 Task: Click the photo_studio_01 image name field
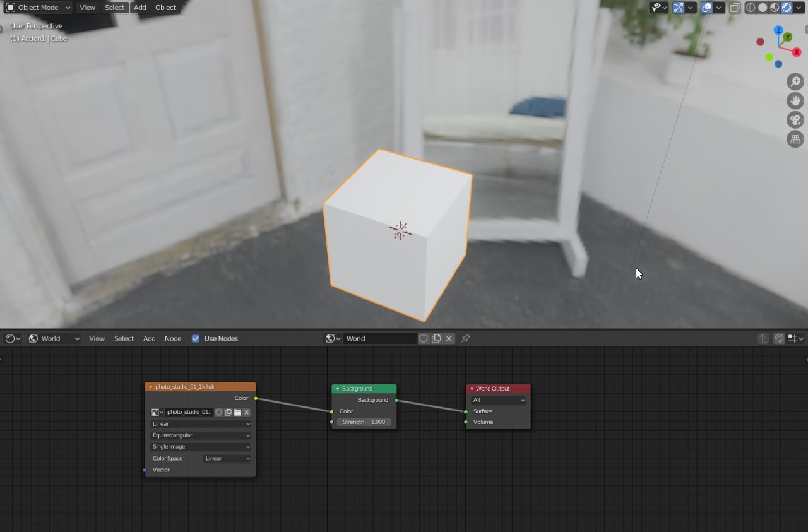click(189, 412)
